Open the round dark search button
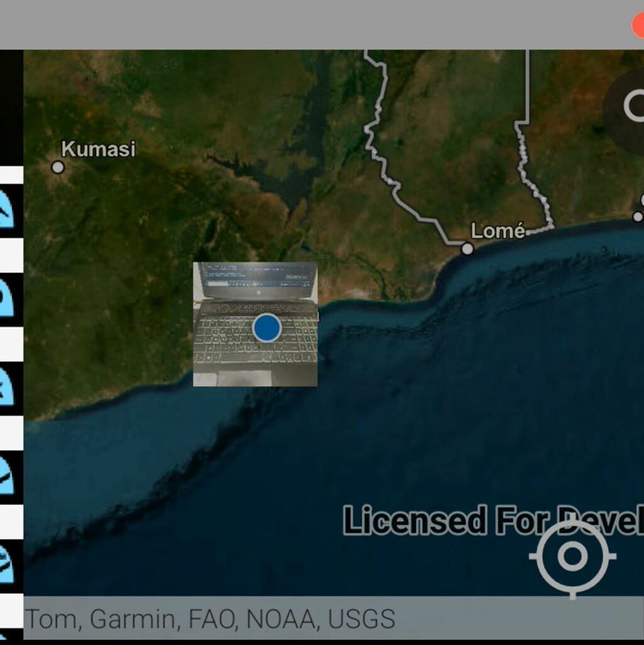Image resolution: width=644 pixels, height=645 pixels. (x=626, y=107)
